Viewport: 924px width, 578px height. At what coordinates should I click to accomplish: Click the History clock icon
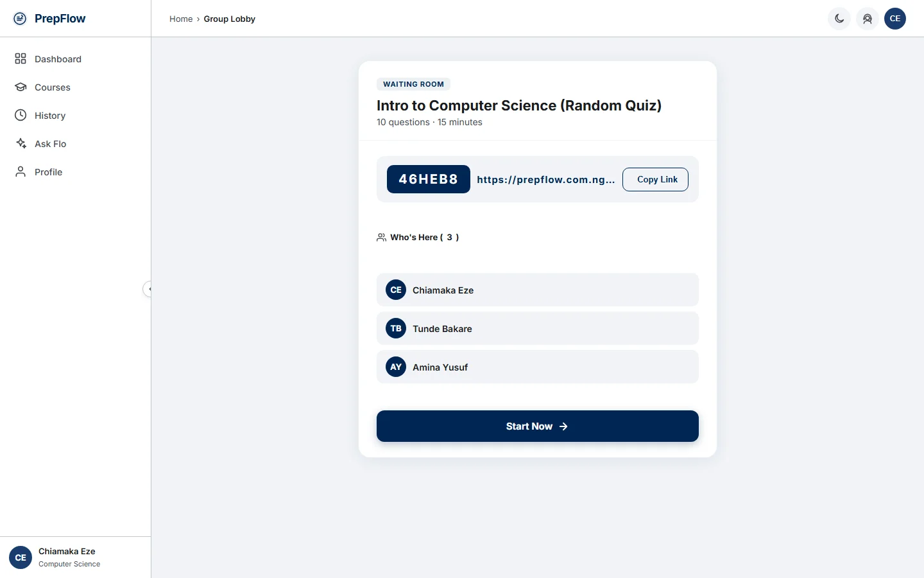click(21, 116)
